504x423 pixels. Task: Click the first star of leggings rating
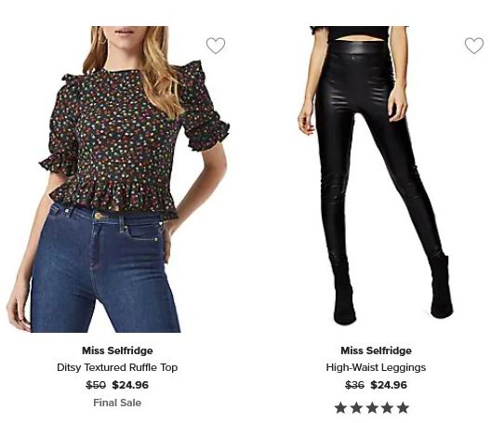click(x=340, y=408)
